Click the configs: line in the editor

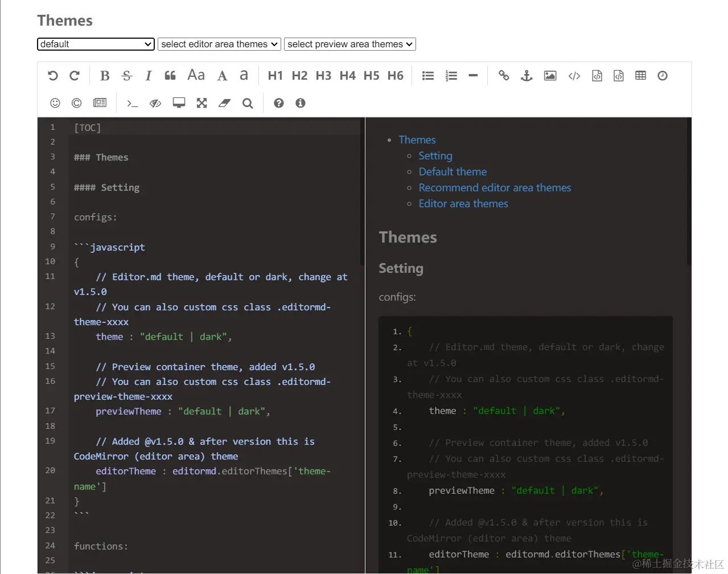pos(96,217)
